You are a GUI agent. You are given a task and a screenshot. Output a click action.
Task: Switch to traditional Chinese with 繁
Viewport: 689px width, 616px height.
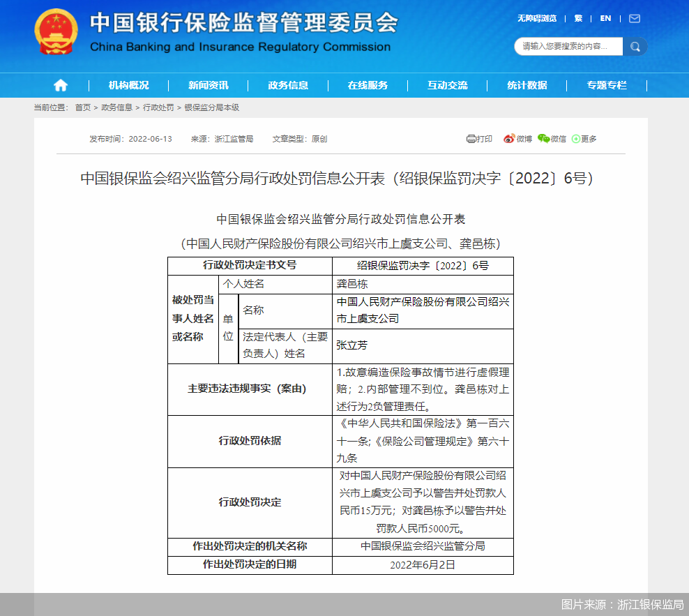pos(578,19)
